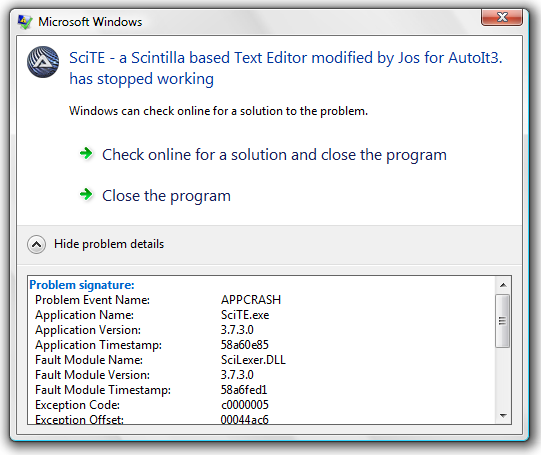Click green arrow beside Close the program
The image size is (541, 455).
(86, 194)
